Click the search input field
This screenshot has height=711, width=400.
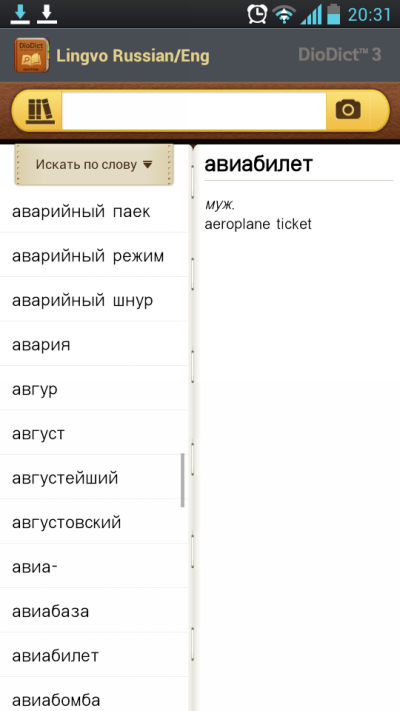pyautogui.click(x=194, y=111)
